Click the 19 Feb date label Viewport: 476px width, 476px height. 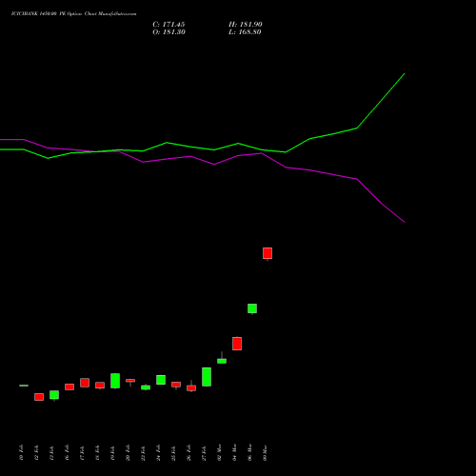coord(112,452)
